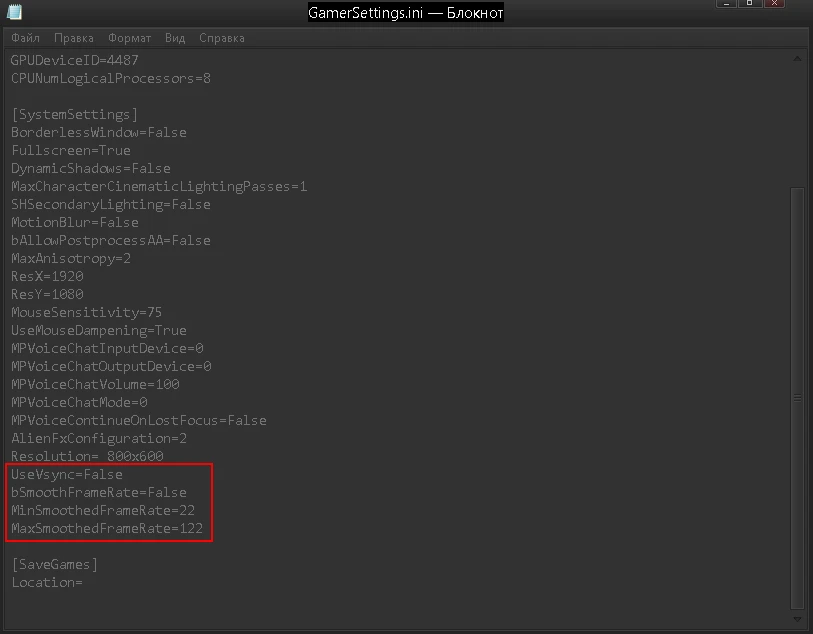Click the MPVoiceChatOutputDevice=0 line

(x=111, y=367)
